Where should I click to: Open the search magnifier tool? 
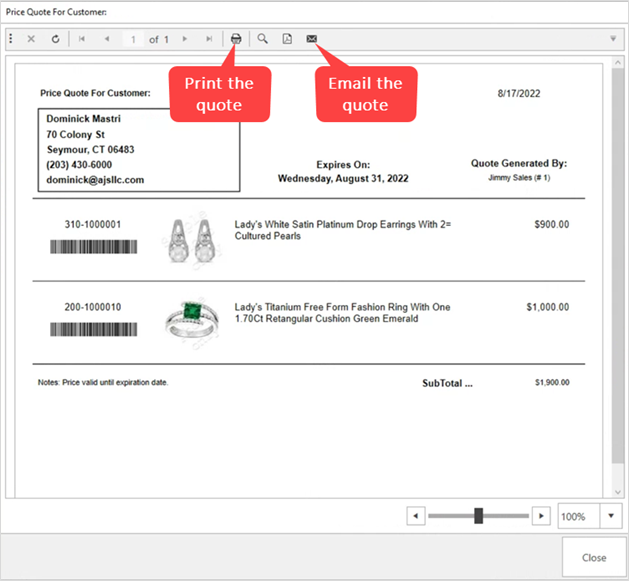pyautogui.click(x=263, y=39)
